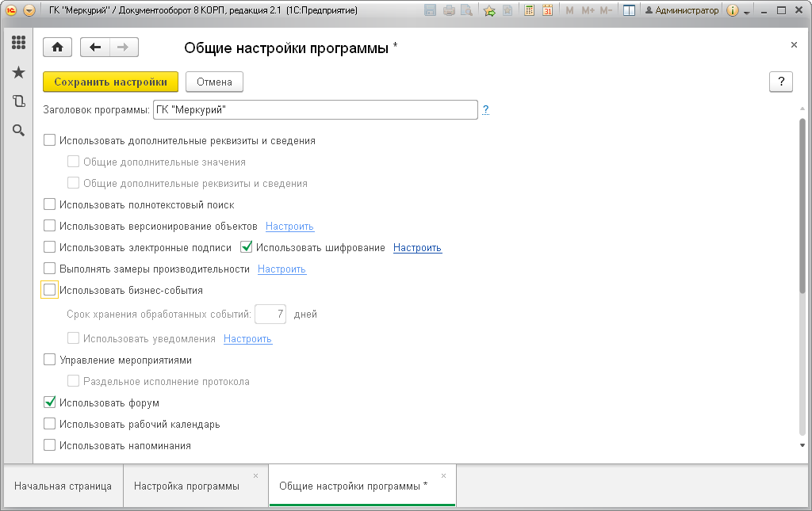The height and width of the screenshot is (511, 812).
Task: Open Настроить link for versioning objects
Action: coord(289,227)
